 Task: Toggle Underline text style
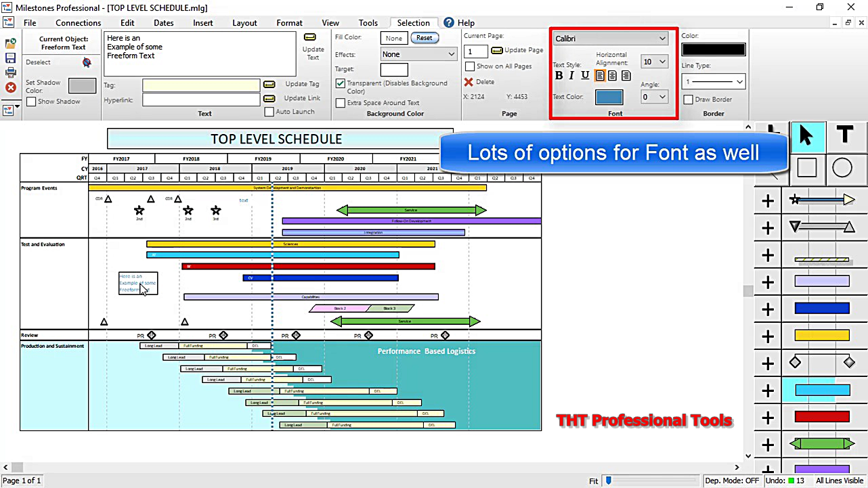click(x=585, y=76)
